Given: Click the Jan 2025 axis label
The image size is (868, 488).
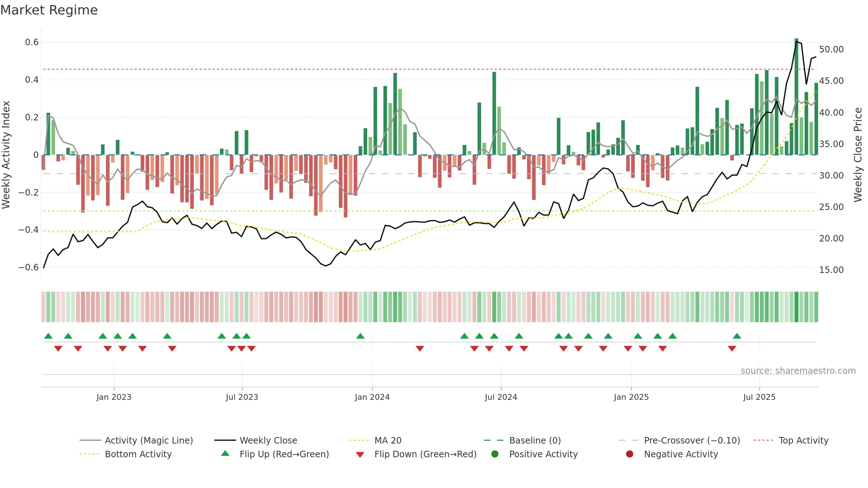Looking at the screenshot, I should click(x=631, y=397).
